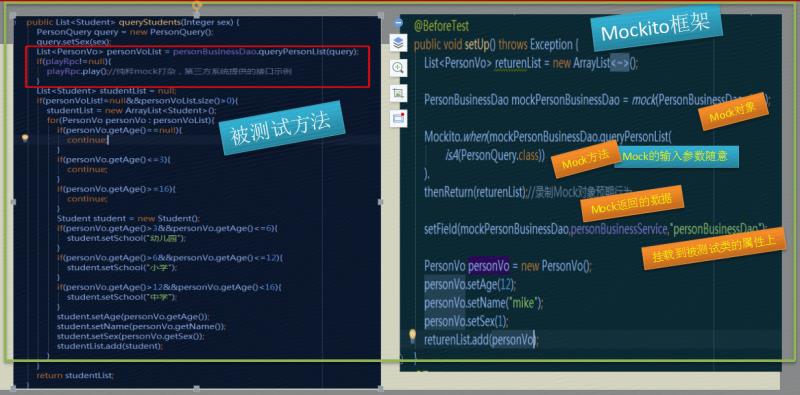800x395 pixels.
Task: Select the 挂载到被测试类的属性上 callout
Action: 714,248
